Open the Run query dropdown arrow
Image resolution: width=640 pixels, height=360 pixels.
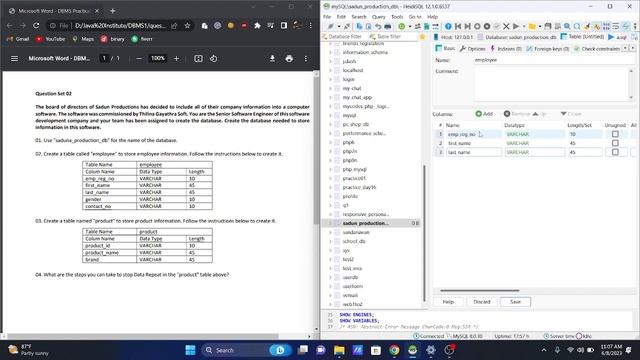[x=523, y=26]
